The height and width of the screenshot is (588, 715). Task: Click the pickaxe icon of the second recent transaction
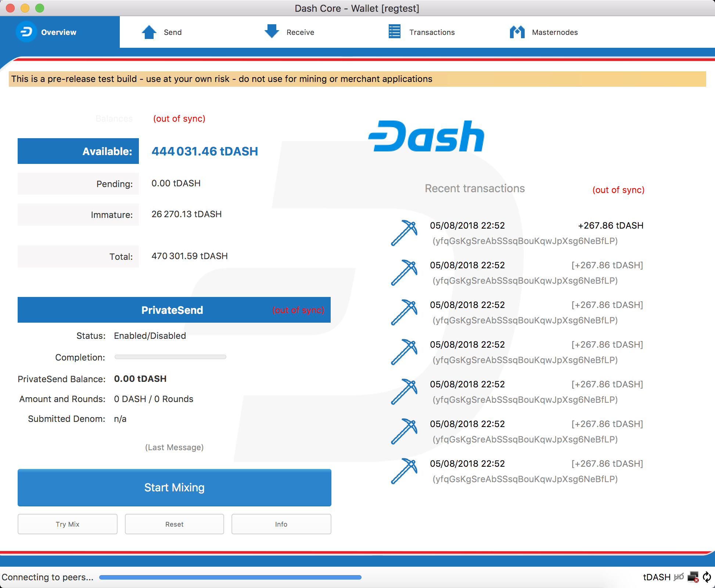[404, 273]
